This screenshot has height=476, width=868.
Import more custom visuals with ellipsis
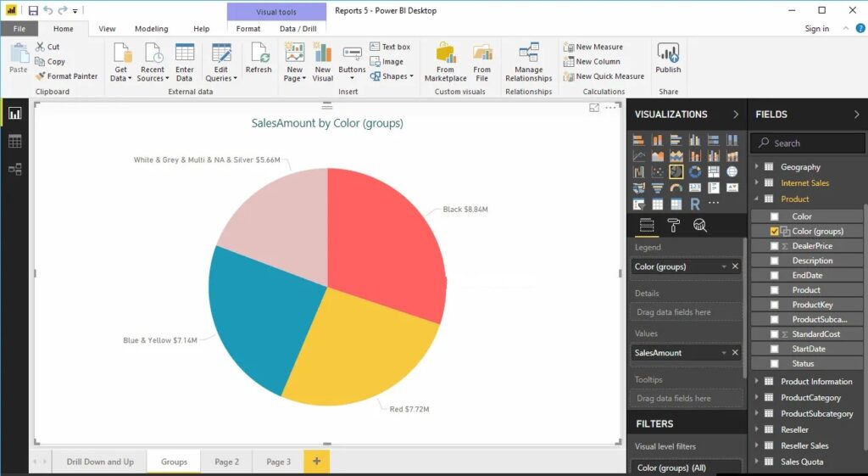(714, 204)
